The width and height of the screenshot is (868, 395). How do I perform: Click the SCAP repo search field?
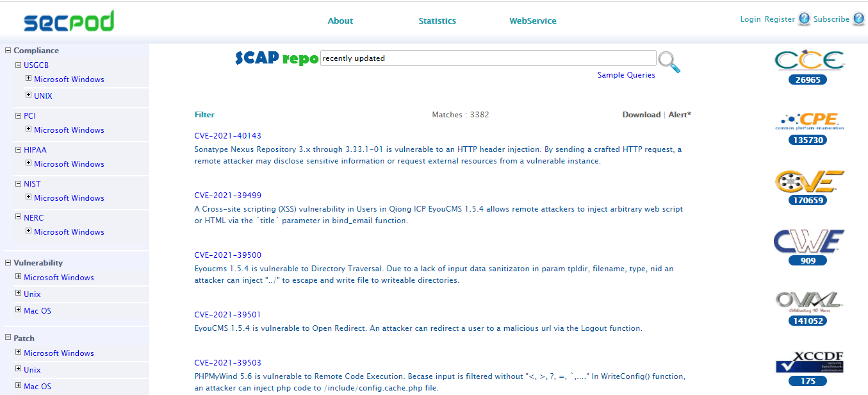point(488,58)
